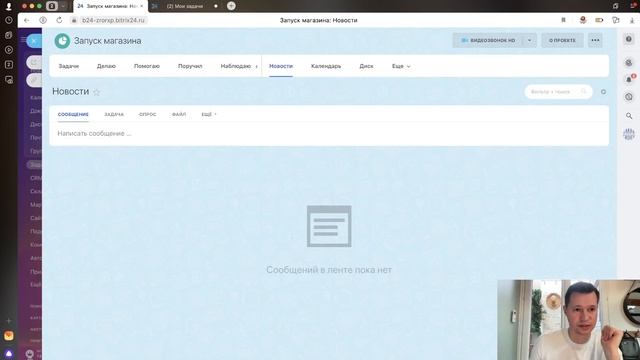Open the red avatar extension in browser toolbar
This screenshot has width=640, height=360.
click(583, 20)
